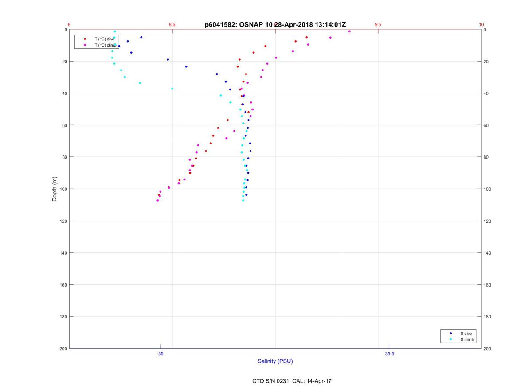
Task: Click the 80 tick on the right depth axis
Action: pos(486,157)
